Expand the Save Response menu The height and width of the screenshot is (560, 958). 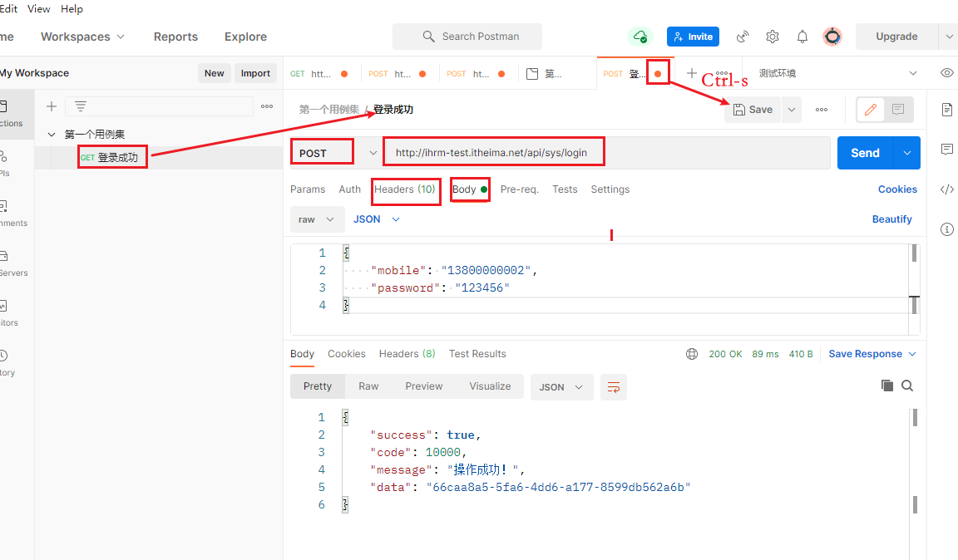(x=872, y=354)
